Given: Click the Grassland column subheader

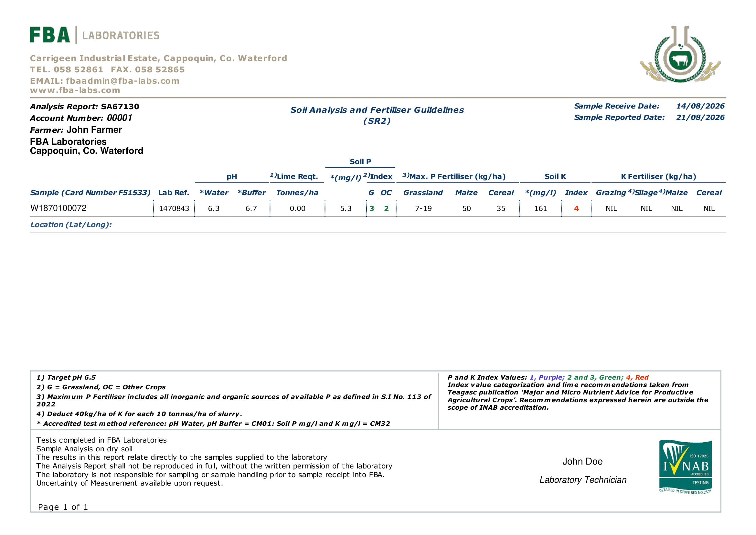Looking at the screenshot, I should [x=423, y=193].
